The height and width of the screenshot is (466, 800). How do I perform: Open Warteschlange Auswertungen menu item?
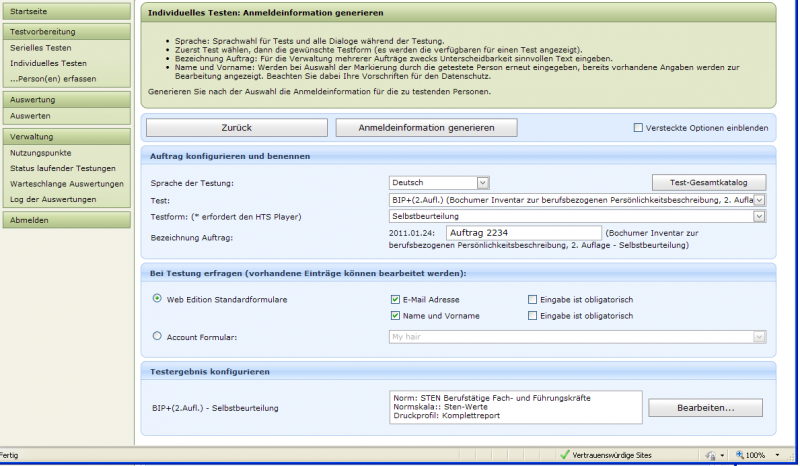pyautogui.click(x=67, y=184)
